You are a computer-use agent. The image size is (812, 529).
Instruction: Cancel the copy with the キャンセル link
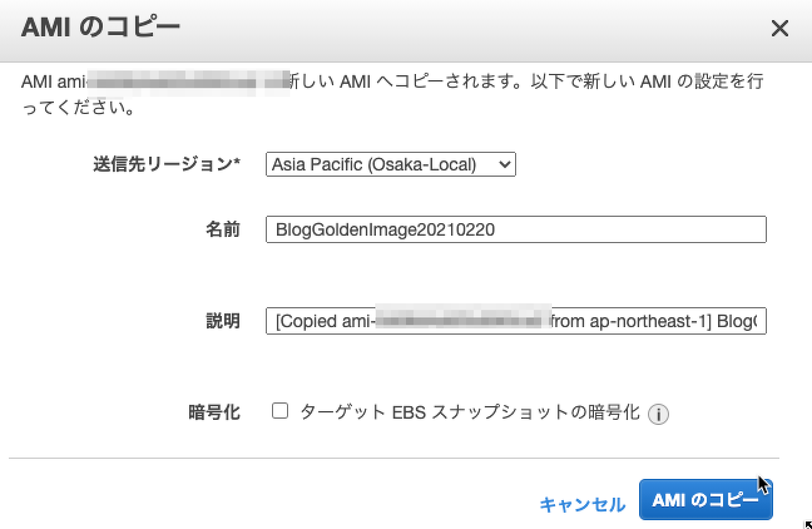(x=582, y=504)
